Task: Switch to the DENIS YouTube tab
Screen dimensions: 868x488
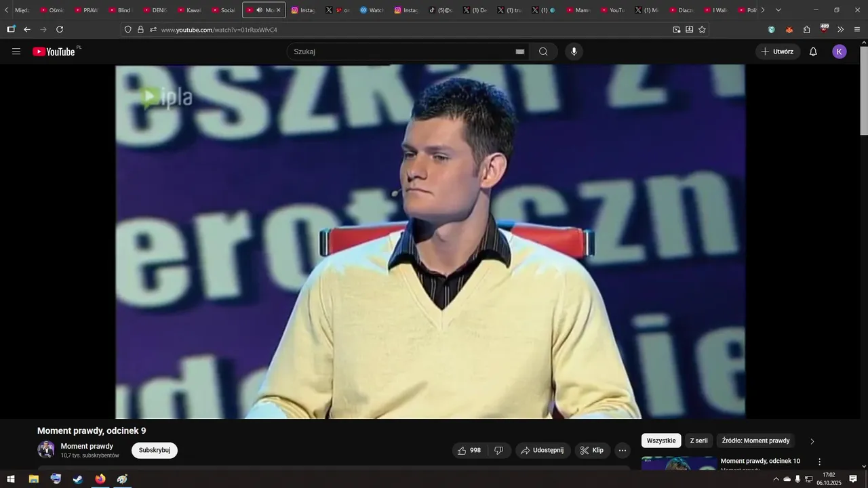Action: pos(154,10)
